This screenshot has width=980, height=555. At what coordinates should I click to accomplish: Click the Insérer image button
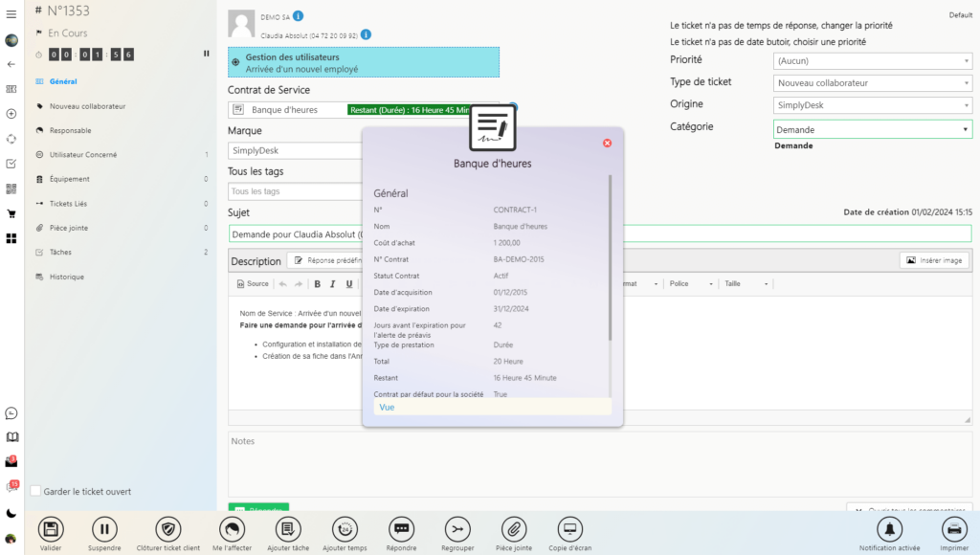click(934, 260)
